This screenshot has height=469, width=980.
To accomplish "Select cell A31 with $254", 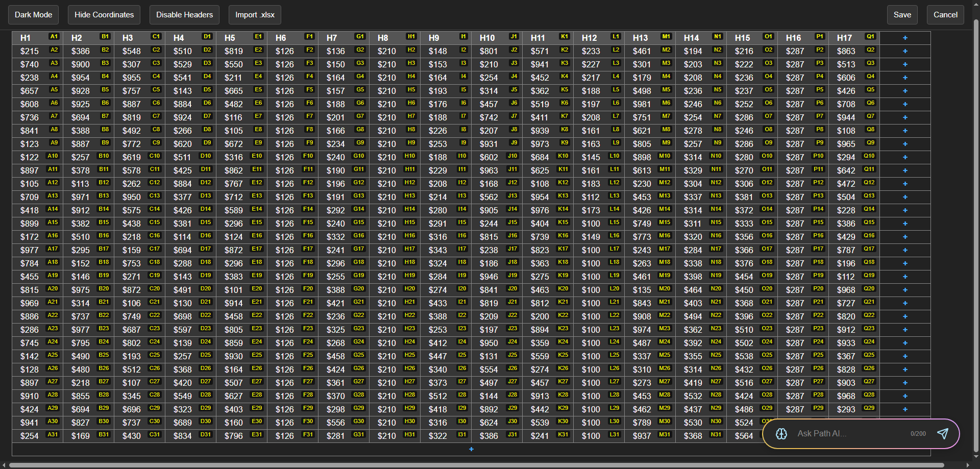I will point(37,436).
